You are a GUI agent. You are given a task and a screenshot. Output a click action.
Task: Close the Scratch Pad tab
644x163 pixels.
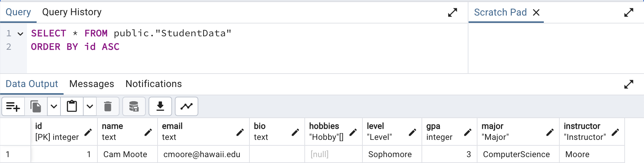[x=536, y=13]
